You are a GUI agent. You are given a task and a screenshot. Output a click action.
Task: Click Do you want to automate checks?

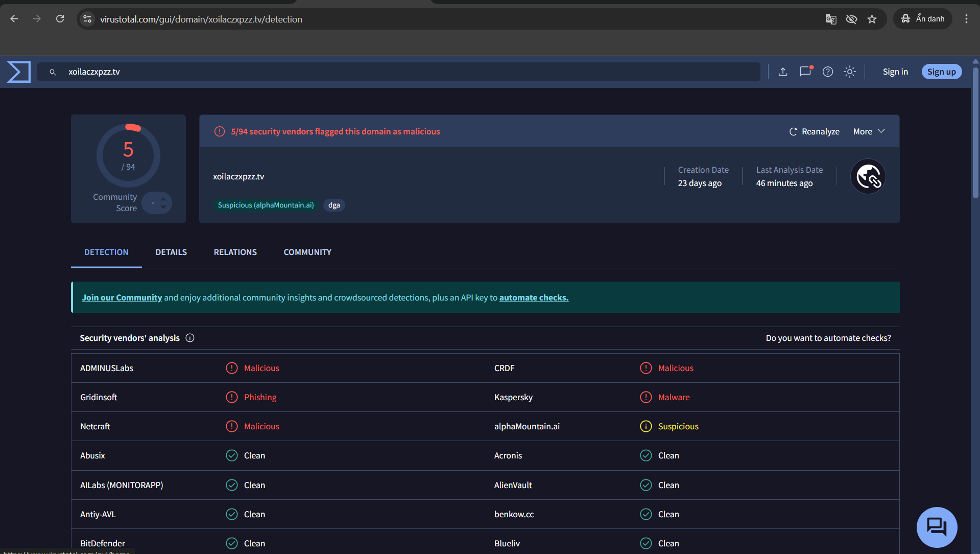828,338
